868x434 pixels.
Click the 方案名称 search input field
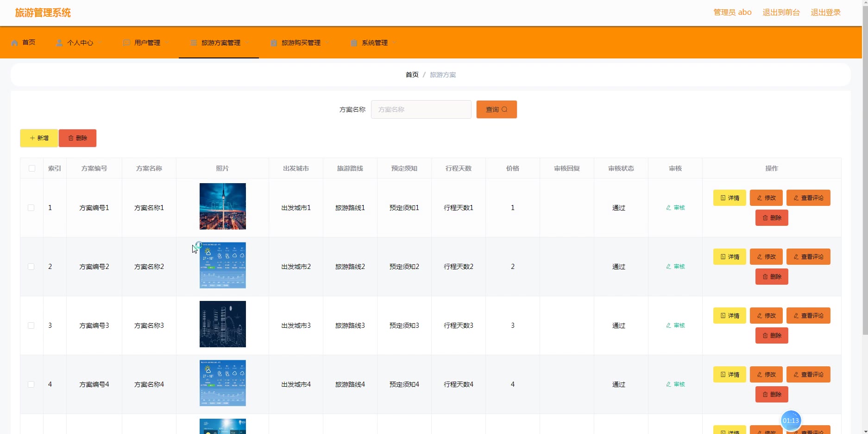click(x=421, y=109)
